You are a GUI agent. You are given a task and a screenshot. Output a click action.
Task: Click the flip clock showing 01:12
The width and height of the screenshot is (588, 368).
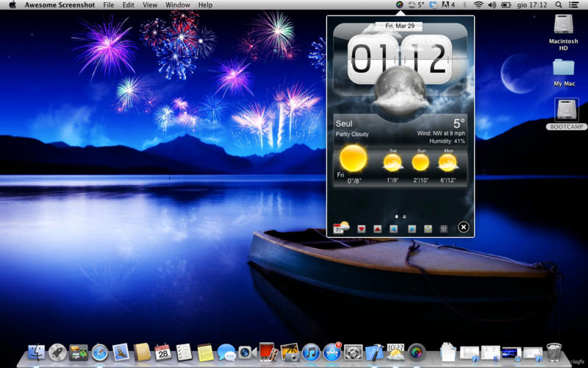(400, 59)
